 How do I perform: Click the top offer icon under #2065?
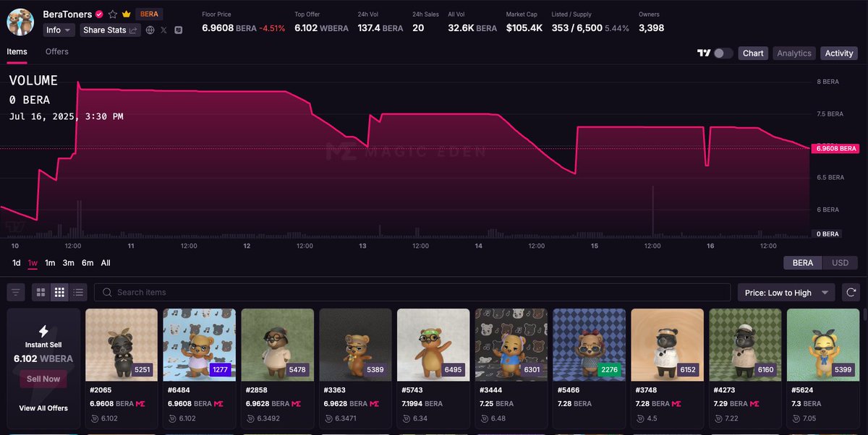point(96,418)
